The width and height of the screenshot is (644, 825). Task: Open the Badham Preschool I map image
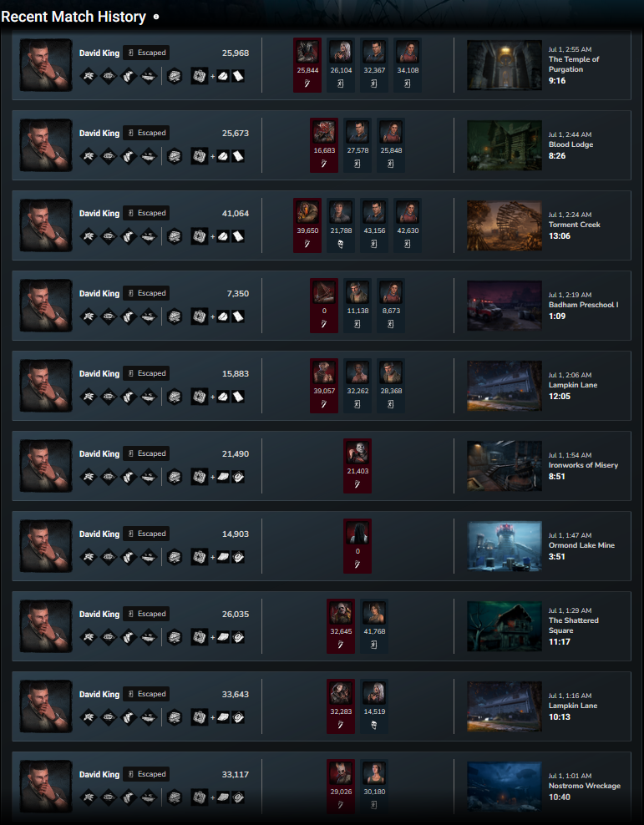505,306
